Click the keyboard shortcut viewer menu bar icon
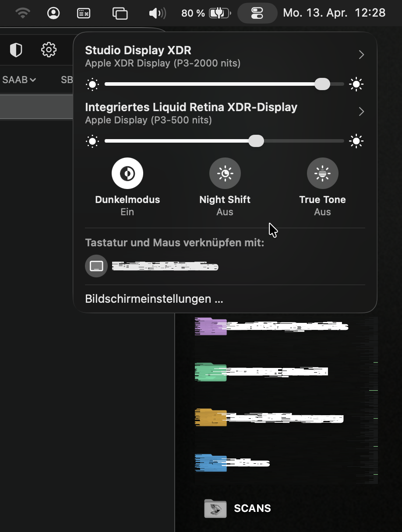The width and height of the screenshot is (402, 532). pyautogui.click(x=84, y=13)
